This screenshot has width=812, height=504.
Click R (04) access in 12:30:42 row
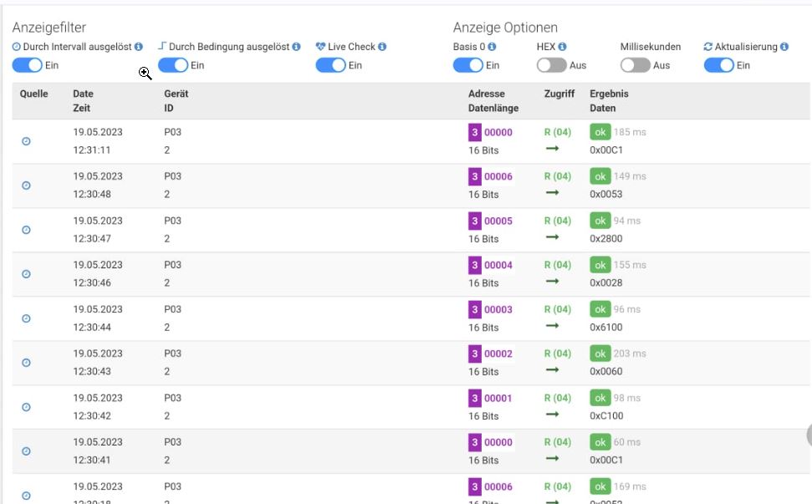tap(557, 398)
